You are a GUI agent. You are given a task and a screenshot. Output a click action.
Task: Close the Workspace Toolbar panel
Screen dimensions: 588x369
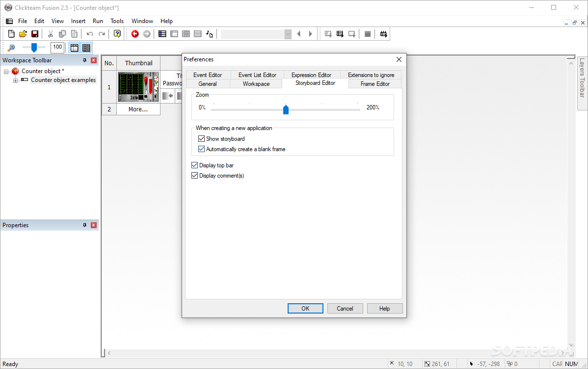click(94, 60)
